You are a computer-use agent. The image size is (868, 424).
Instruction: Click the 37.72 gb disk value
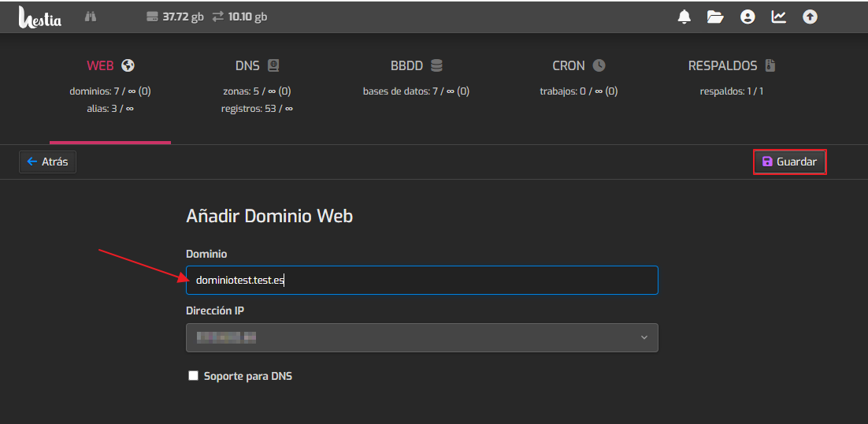pos(184,17)
